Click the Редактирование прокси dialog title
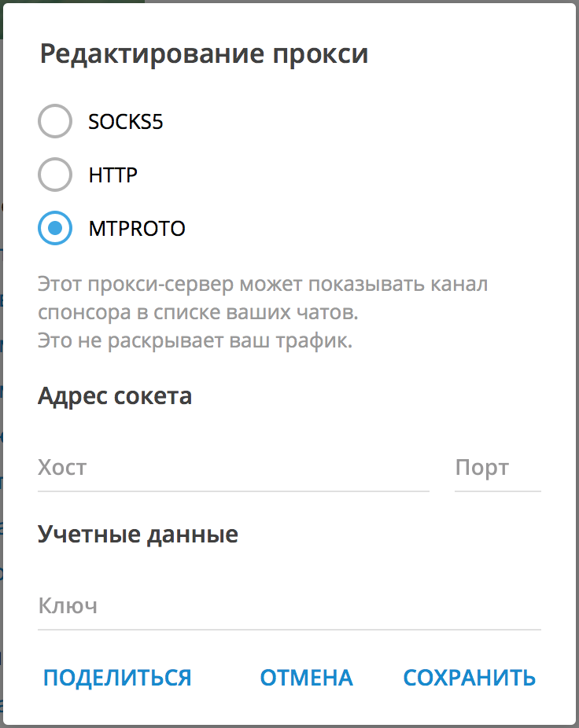Image resolution: width=579 pixels, height=728 pixels. pyautogui.click(x=206, y=53)
